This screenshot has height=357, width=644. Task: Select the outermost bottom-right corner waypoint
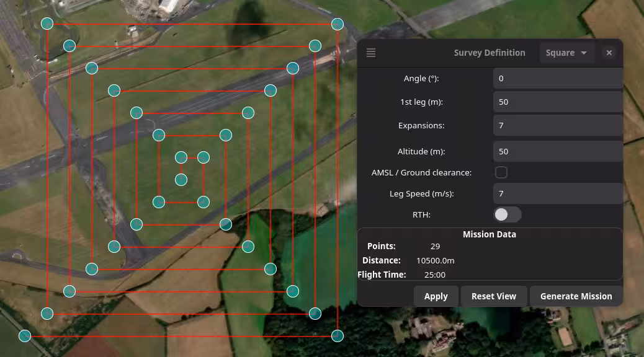[338, 336]
